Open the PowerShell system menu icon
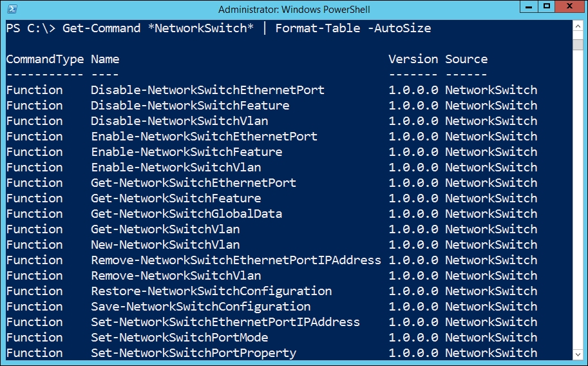588x366 pixels. pyautogui.click(x=12, y=9)
